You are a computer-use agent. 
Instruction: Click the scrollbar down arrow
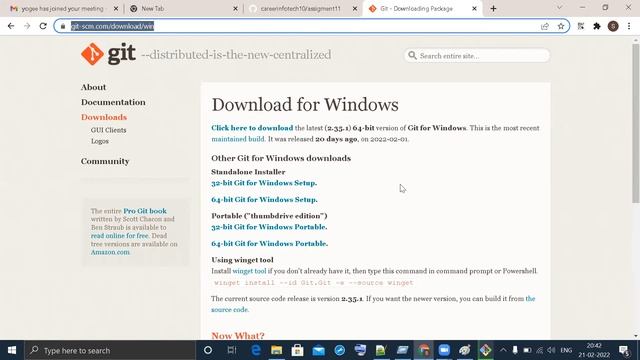(636, 336)
